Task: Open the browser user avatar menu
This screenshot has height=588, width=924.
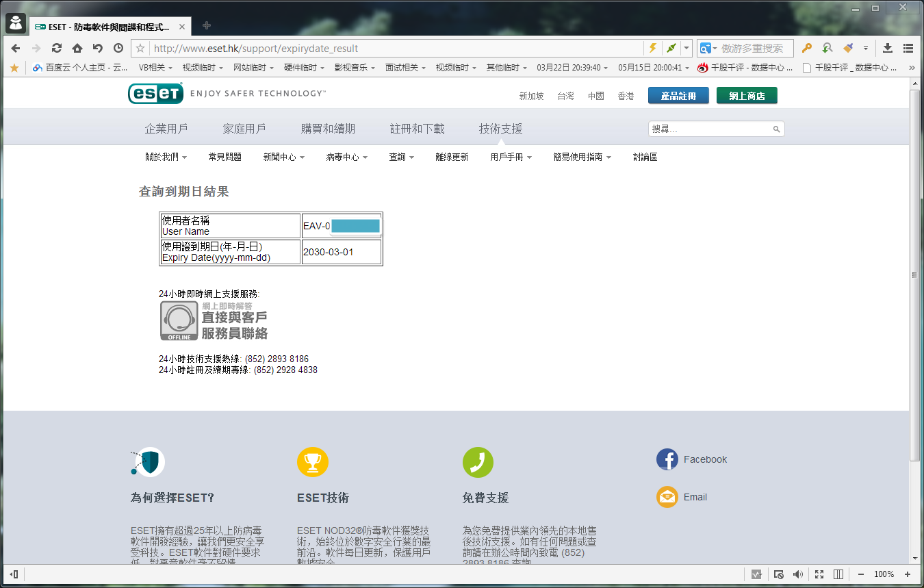Action: point(16,23)
